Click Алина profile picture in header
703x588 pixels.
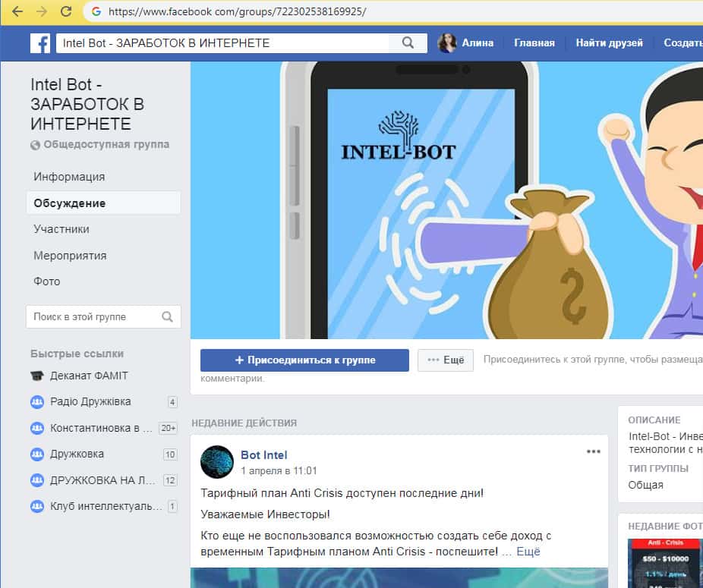point(448,43)
